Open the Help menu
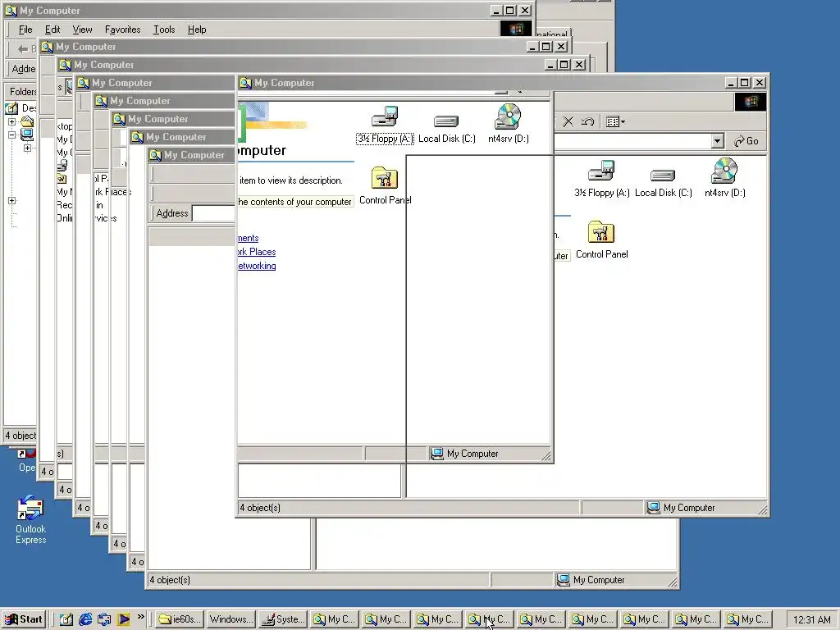 click(x=197, y=30)
